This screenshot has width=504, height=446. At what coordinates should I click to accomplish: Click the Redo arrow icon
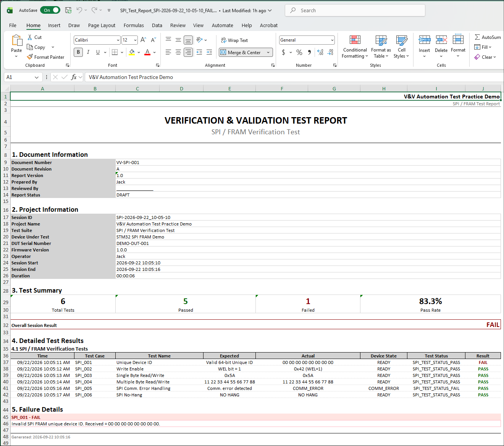click(94, 10)
